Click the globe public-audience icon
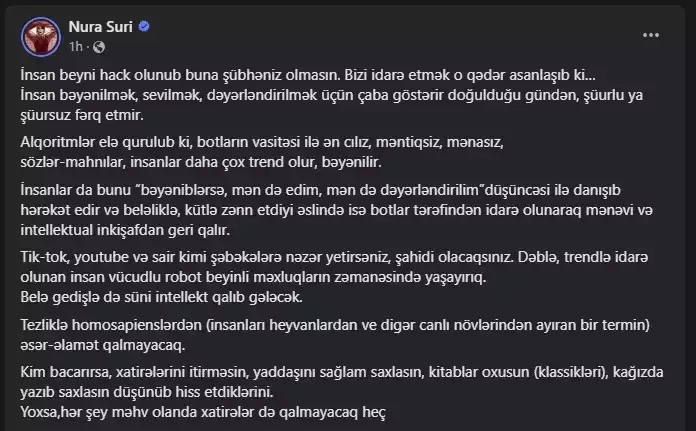Screen dimensions: 696x431 coord(98,46)
